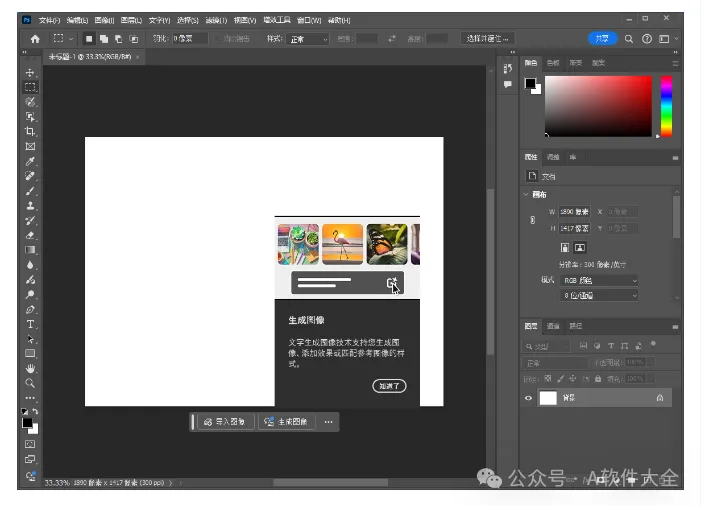Select the Pen tool
Screen dimensions: 701x506
(30, 309)
